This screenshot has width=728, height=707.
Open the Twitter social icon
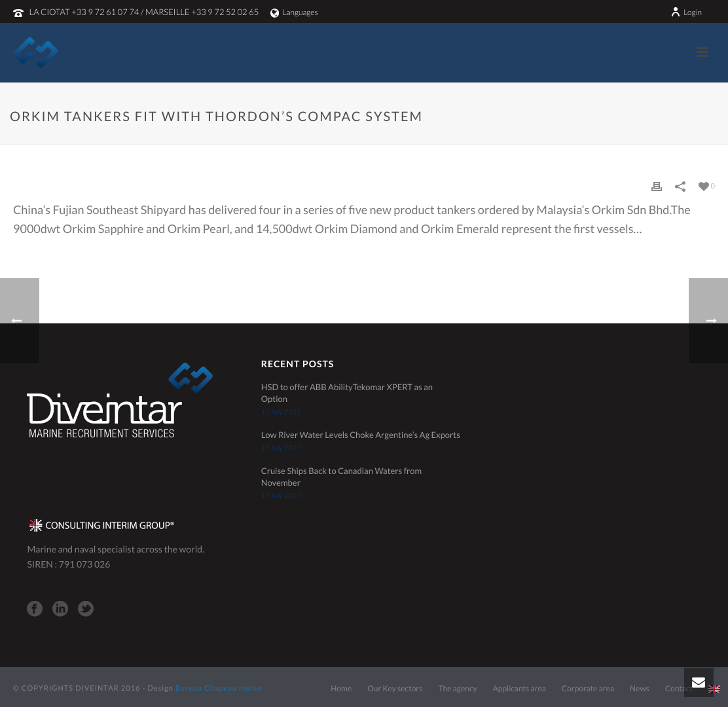pyautogui.click(x=85, y=609)
